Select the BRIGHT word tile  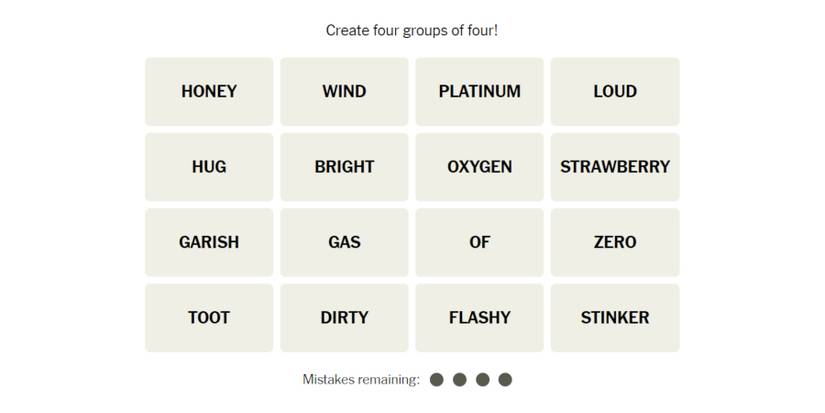pos(344,167)
